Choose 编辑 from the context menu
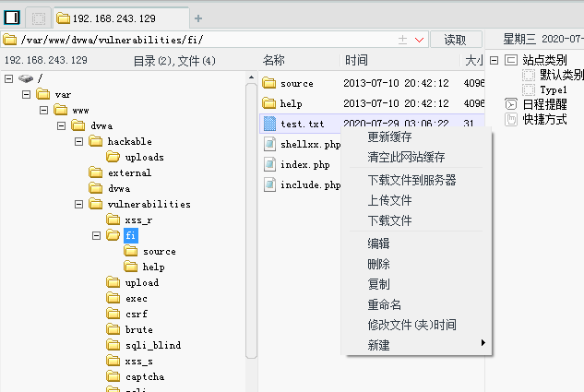The height and width of the screenshot is (392, 584). pos(378,244)
